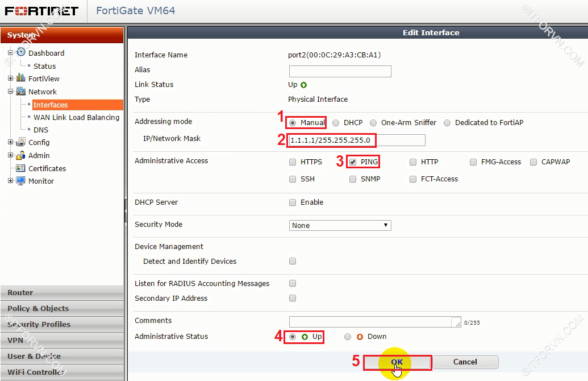Open the Security Mode dropdown
Image resolution: width=588 pixels, height=381 pixels.
point(340,226)
